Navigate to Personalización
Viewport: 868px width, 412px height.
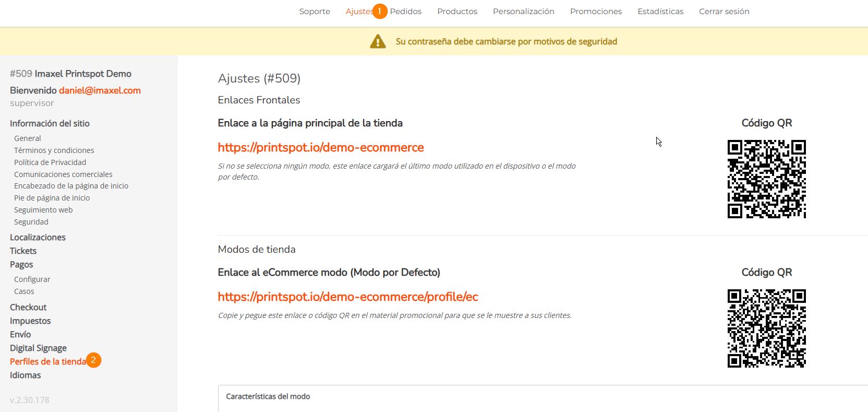(x=523, y=11)
